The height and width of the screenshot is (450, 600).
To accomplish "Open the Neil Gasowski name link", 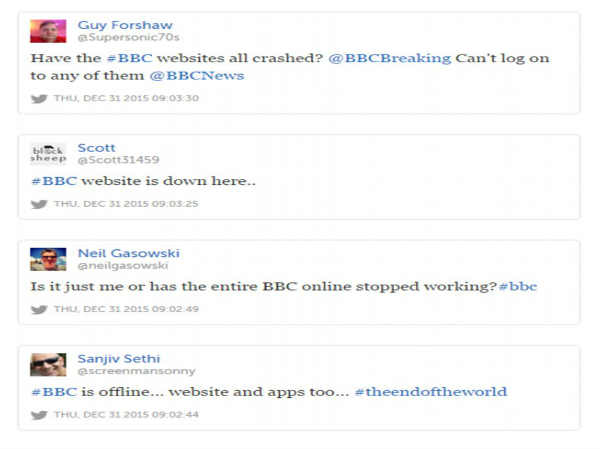I will pyautogui.click(x=128, y=253).
